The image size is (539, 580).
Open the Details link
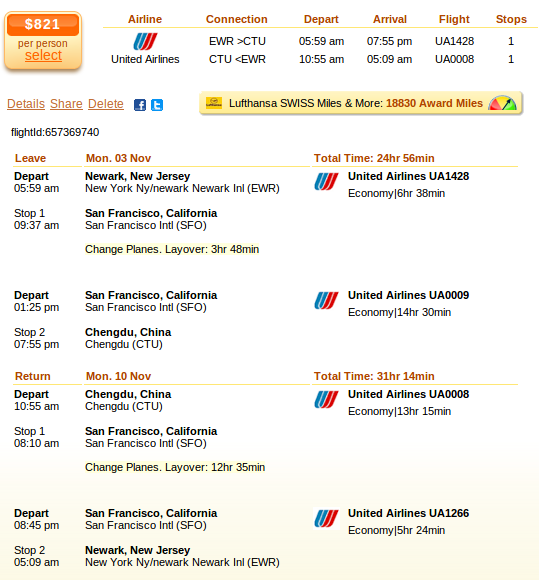pyautogui.click(x=26, y=104)
